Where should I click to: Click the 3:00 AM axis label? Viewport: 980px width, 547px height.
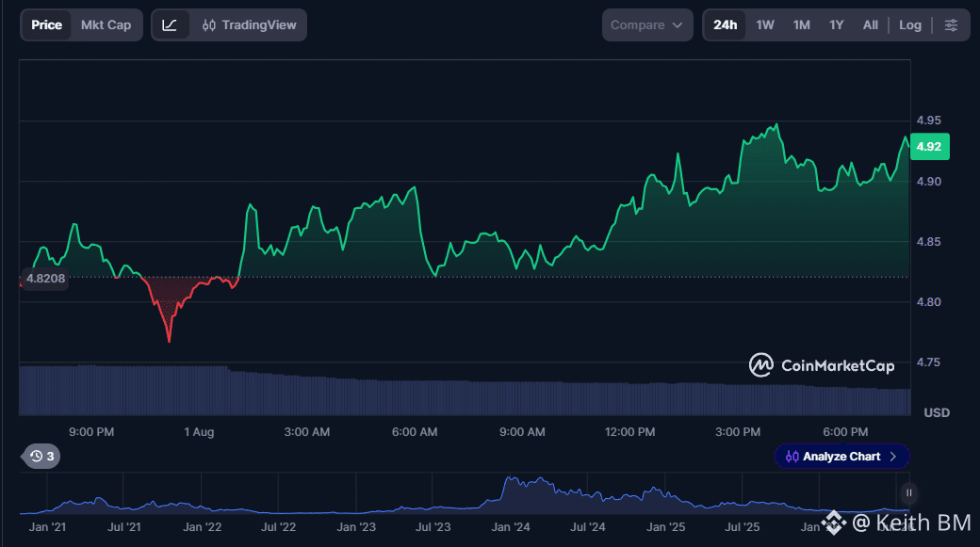(x=307, y=432)
